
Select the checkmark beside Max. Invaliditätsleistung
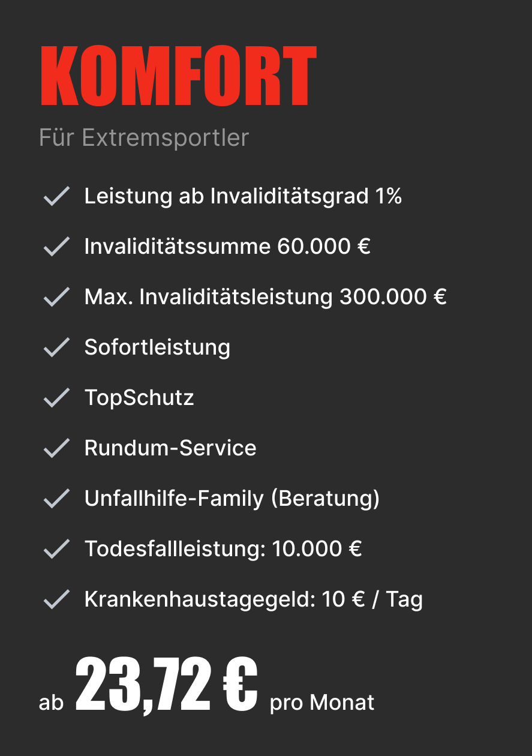(x=57, y=297)
